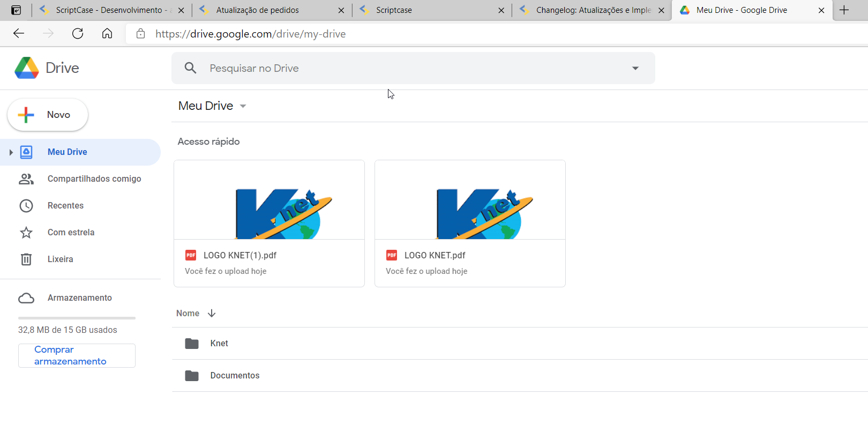The width and height of the screenshot is (868, 424).
Task: Click the Acesso rápido heading
Action: coord(208,142)
